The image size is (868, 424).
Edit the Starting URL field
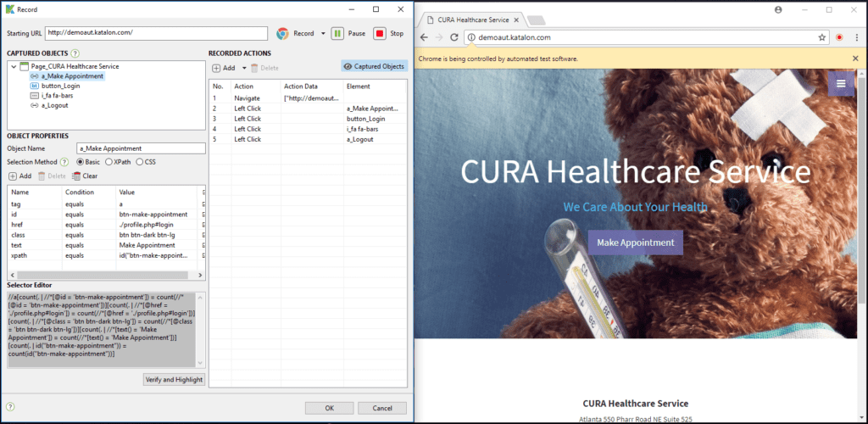coord(157,33)
